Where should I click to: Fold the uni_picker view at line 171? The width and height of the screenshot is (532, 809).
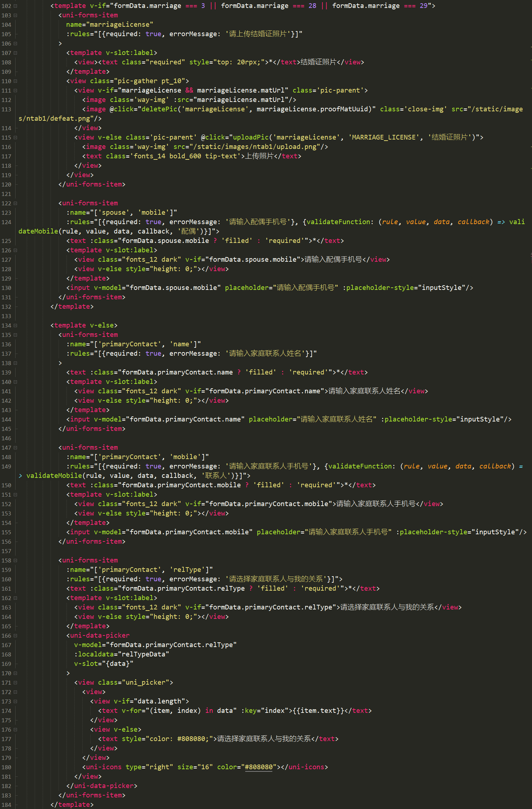pyautogui.click(x=15, y=682)
